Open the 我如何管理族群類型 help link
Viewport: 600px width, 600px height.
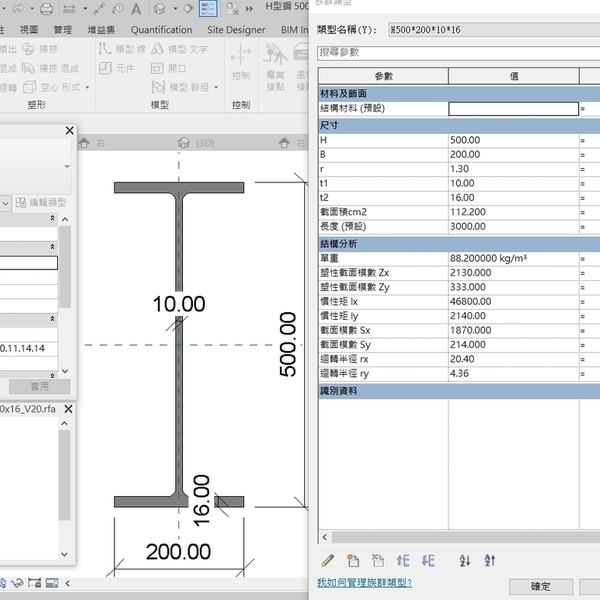pos(364,582)
